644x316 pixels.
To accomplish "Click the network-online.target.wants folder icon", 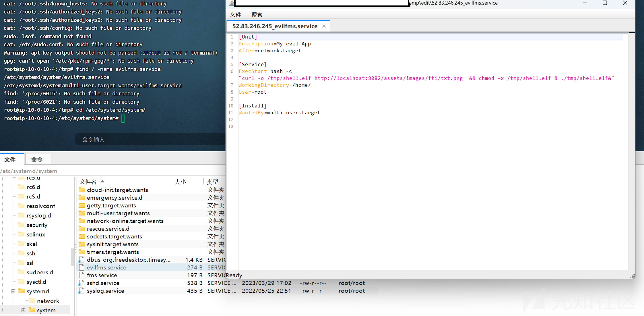I will click(82, 221).
